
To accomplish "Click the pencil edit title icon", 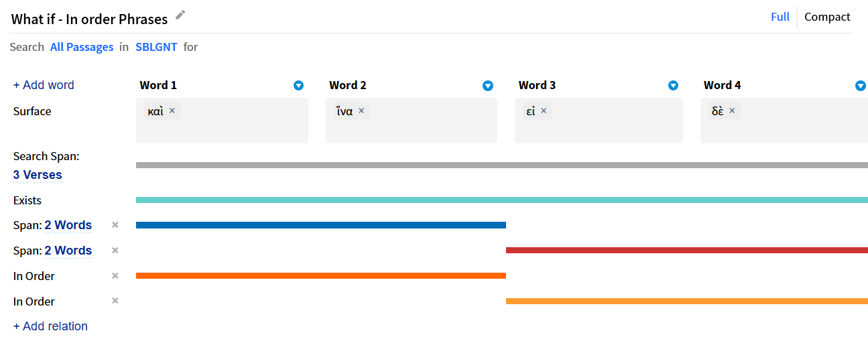I will (180, 15).
